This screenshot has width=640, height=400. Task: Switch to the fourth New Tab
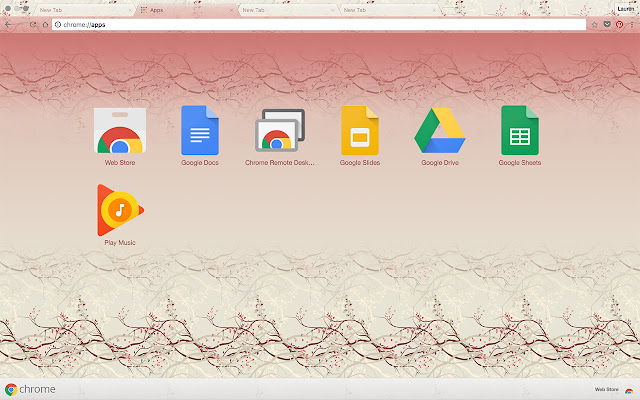coord(389,10)
